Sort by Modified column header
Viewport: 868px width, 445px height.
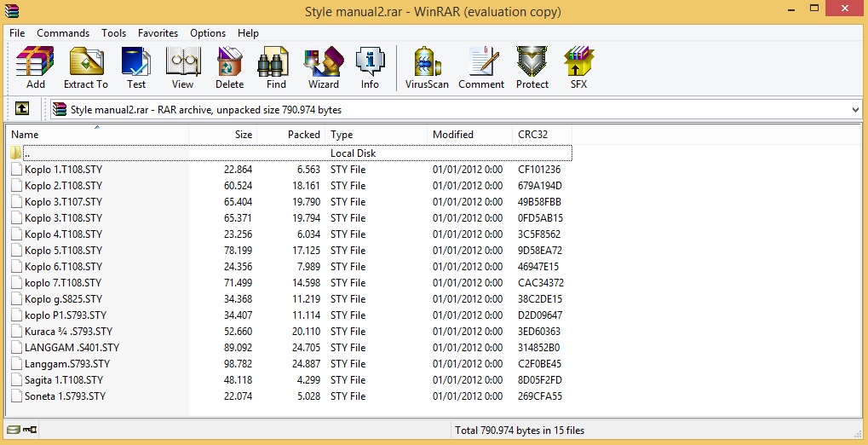click(470, 134)
